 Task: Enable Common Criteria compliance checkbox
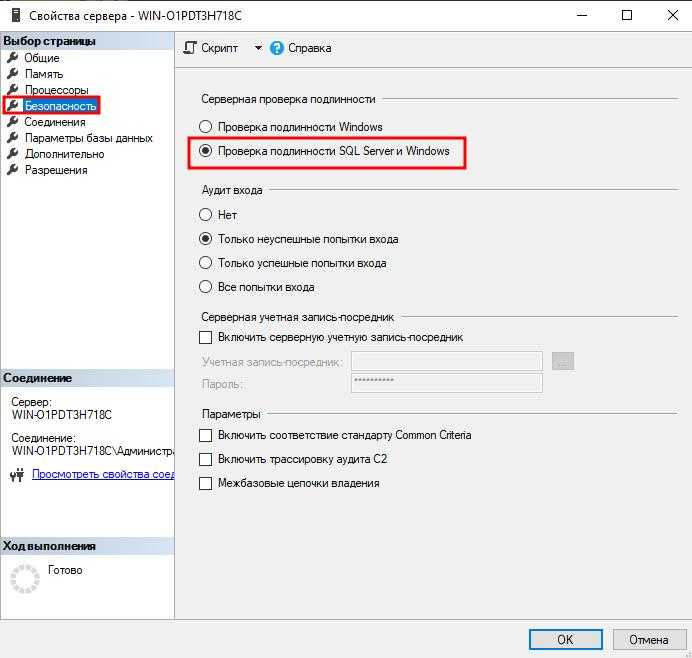point(205,436)
